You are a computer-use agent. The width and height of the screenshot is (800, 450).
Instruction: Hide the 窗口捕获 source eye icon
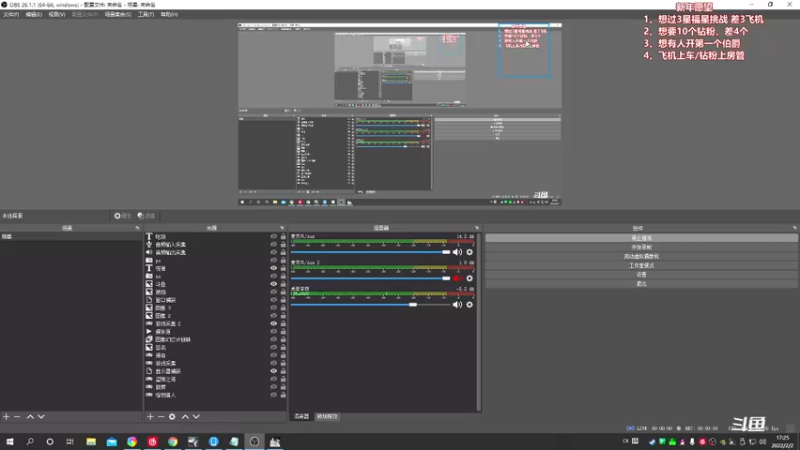click(x=273, y=300)
